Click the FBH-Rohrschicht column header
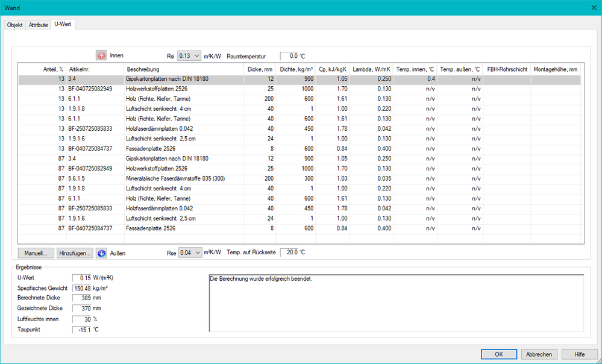 (507, 69)
